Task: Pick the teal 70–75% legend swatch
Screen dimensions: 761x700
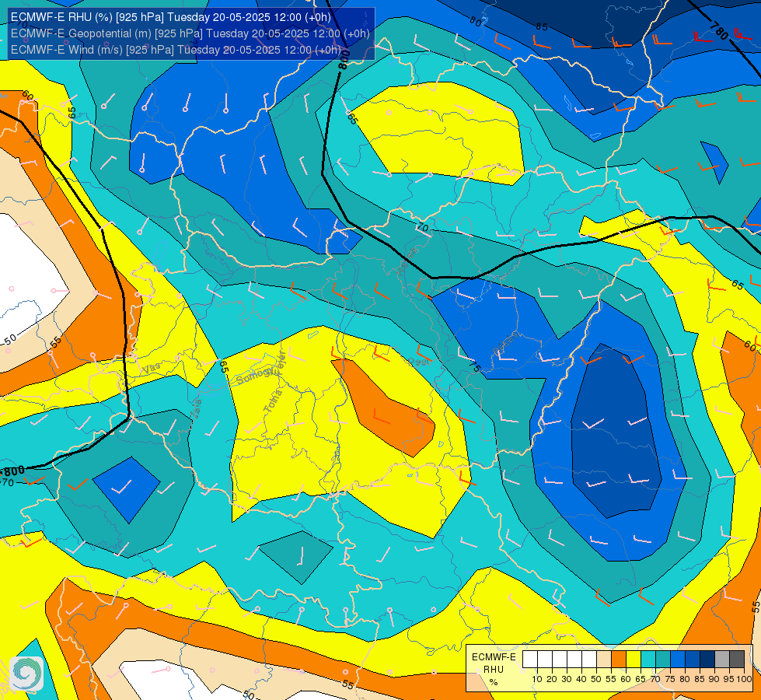Action: (663, 660)
